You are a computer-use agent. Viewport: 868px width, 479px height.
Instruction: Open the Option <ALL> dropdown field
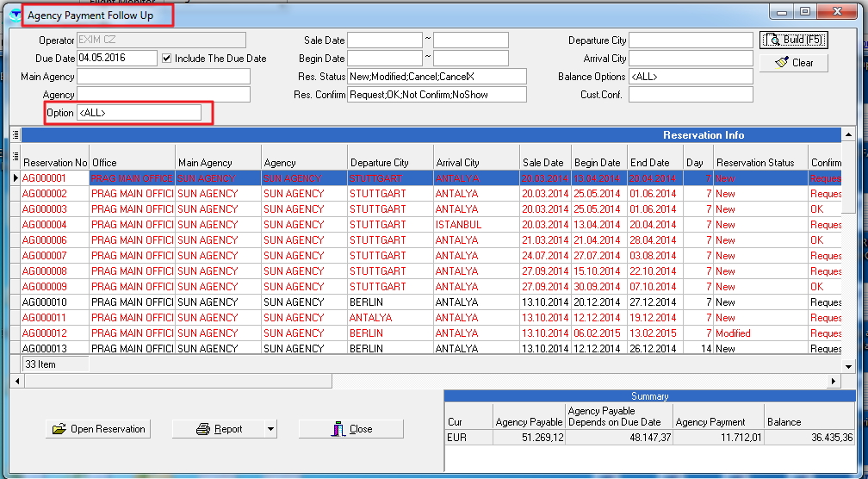point(139,113)
